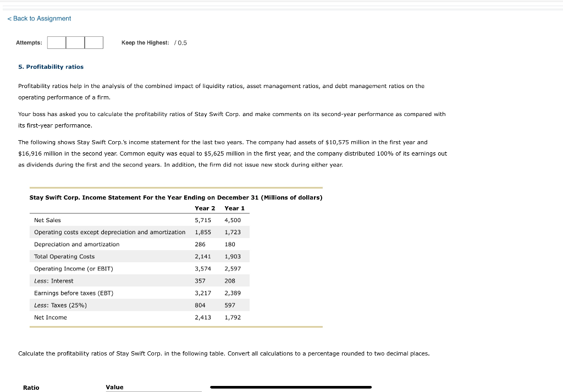The height and width of the screenshot is (392, 563).
Task: Click the Stay Swift Corp. Income Statement title
Action: tap(176, 197)
